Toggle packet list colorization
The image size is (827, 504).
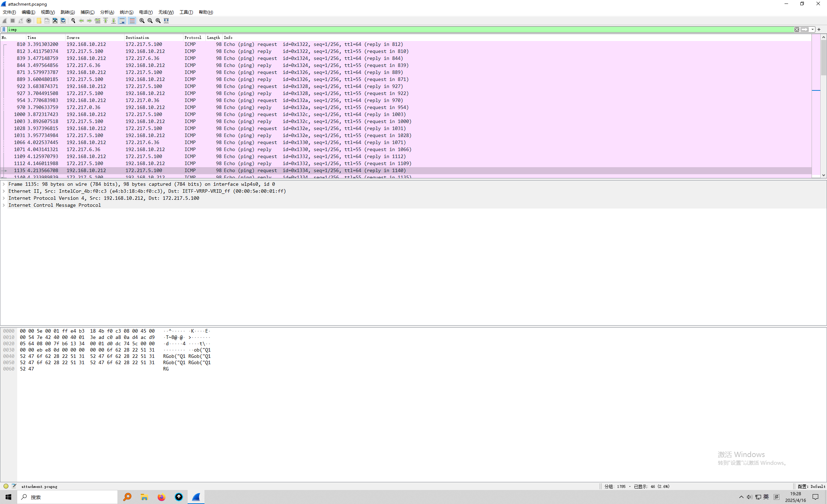[132, 21]
